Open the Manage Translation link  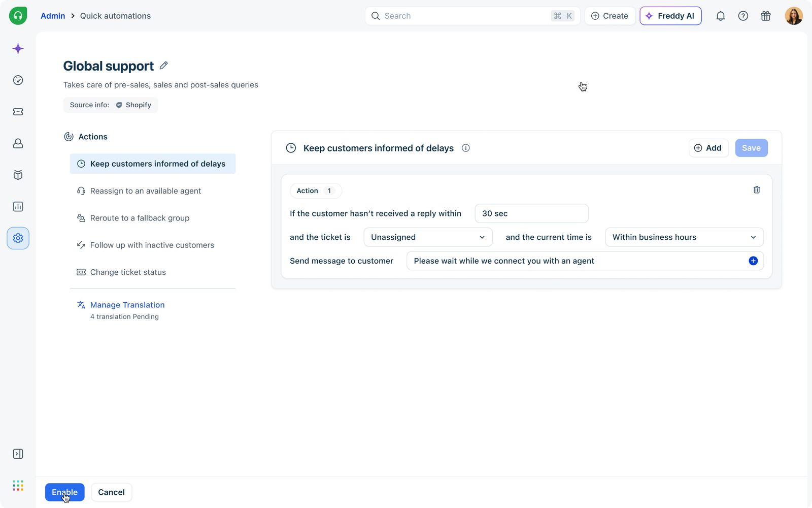(x=127, y=305)
